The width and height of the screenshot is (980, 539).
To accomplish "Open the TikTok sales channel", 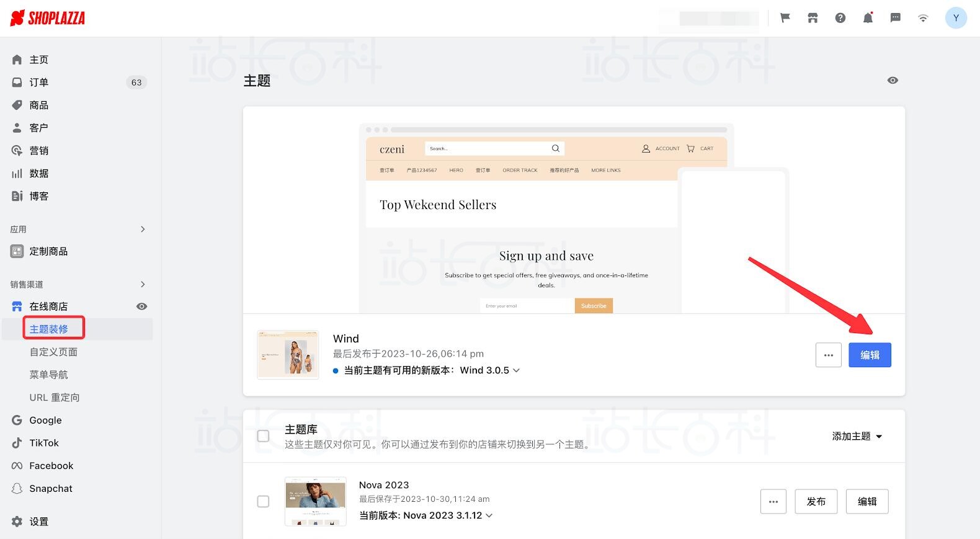I will pos(44,443).
